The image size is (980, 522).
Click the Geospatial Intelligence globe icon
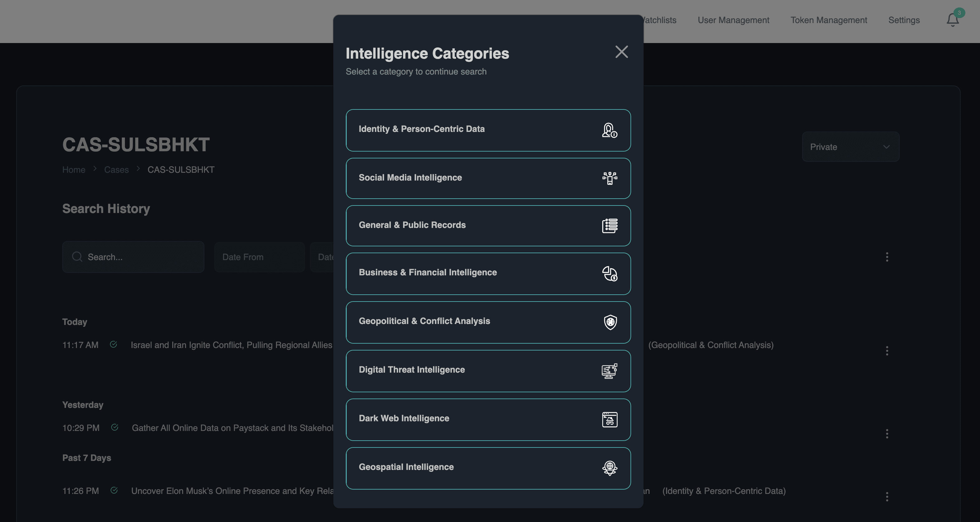tap(609, 468)
